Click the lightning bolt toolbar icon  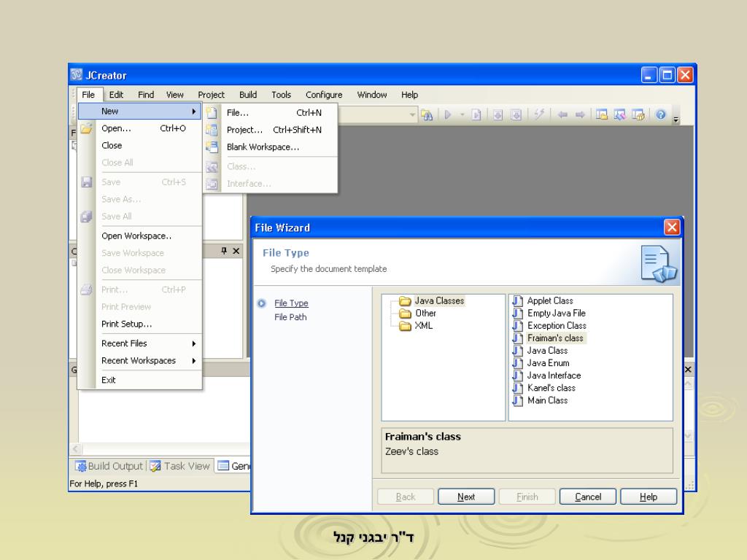[x=539, y=114]
